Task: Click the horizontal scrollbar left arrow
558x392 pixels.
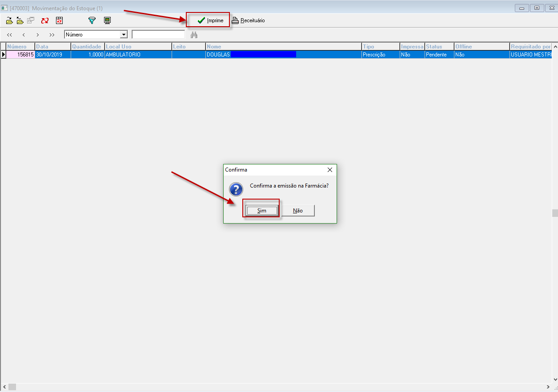Action: [4, 387]
